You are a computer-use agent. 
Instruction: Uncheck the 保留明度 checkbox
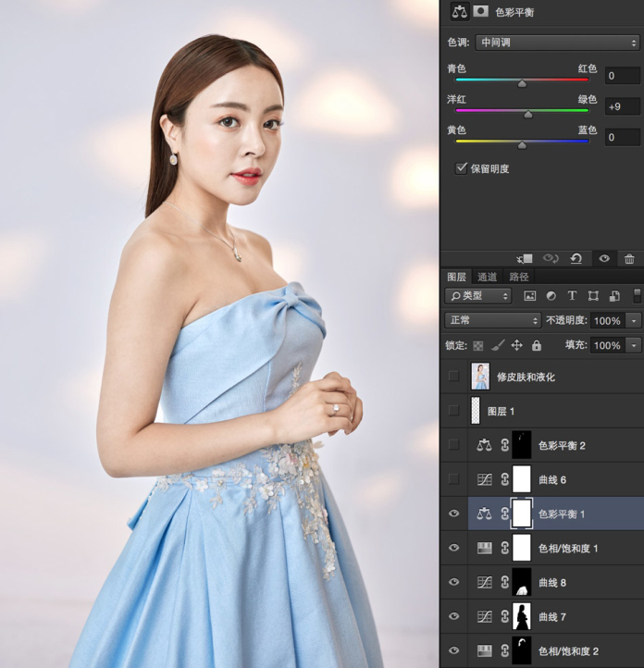pos(462,168)
